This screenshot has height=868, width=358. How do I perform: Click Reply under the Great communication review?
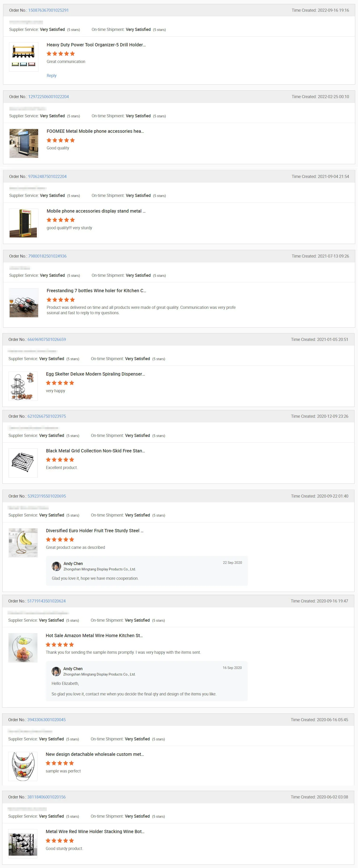coord(52,75)
